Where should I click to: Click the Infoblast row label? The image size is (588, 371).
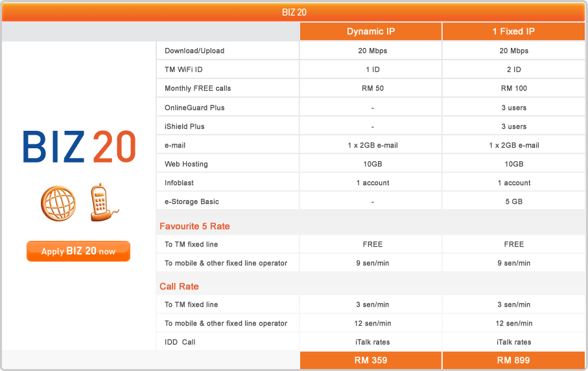tap(179, 183)
